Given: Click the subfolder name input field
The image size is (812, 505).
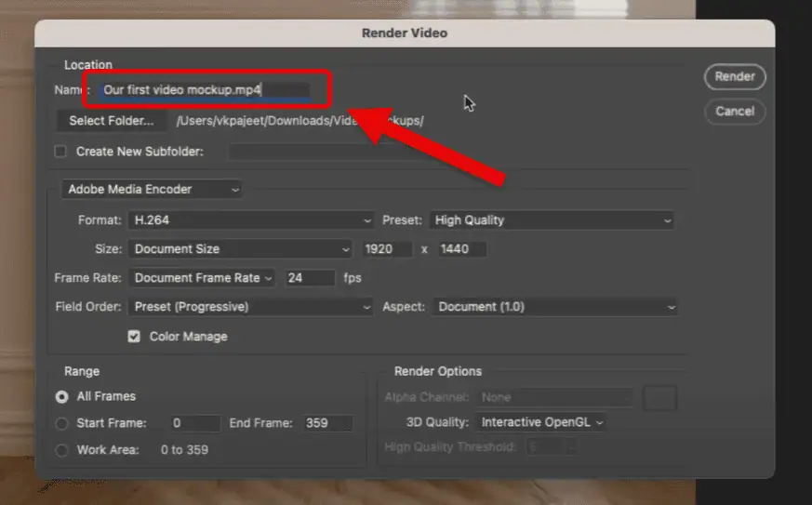Looking at the screenshot, I should pos(326,152).
